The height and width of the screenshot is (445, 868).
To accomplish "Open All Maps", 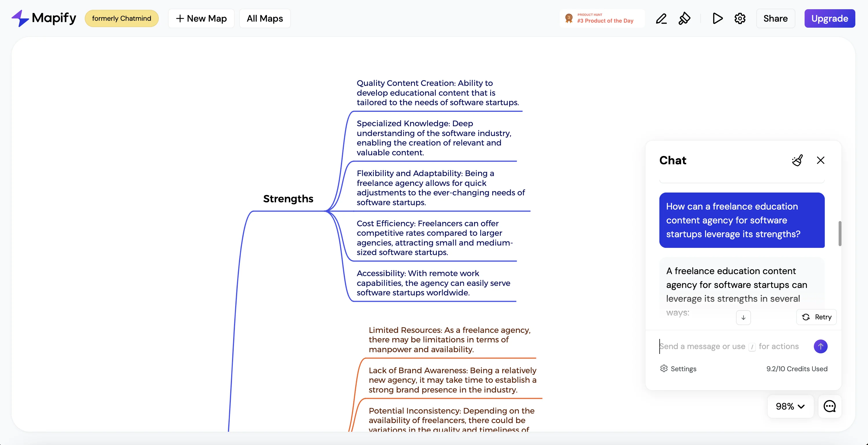I will [x=265, y=18].
